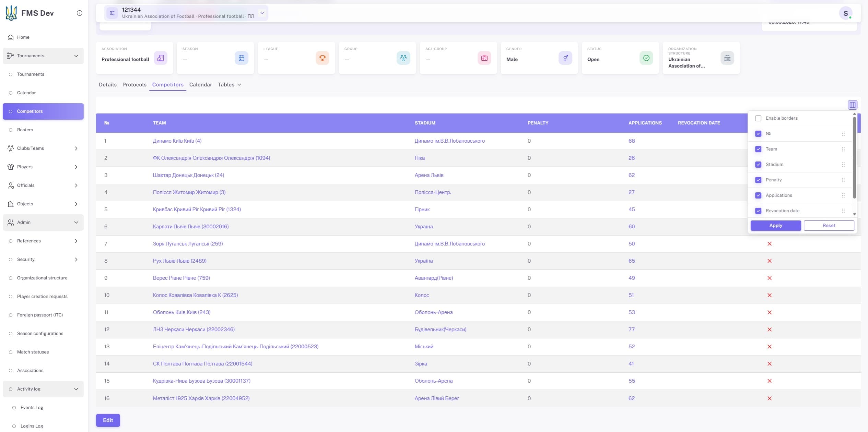The width and height of the screenshot is (868, 432).
Task: Expand the Players sidebar menu
Action: coord(43,167)
